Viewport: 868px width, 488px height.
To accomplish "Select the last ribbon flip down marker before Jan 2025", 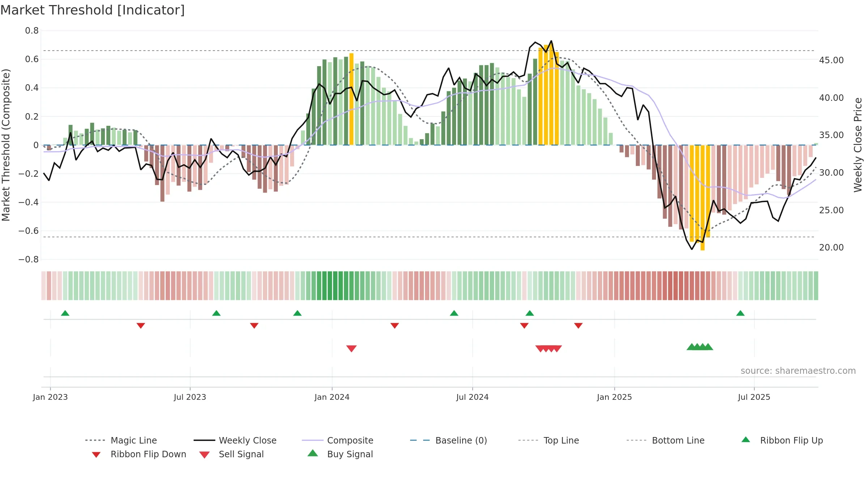I will click(x=578, y=326).
